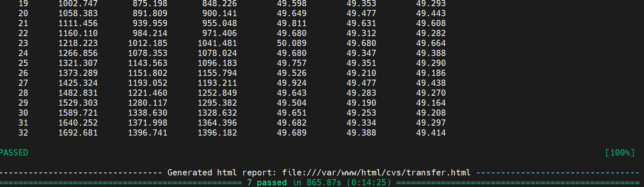Click the value 50.089 in row 23
Viewport: 644px width, 187px height.
(x=292, y=43)
